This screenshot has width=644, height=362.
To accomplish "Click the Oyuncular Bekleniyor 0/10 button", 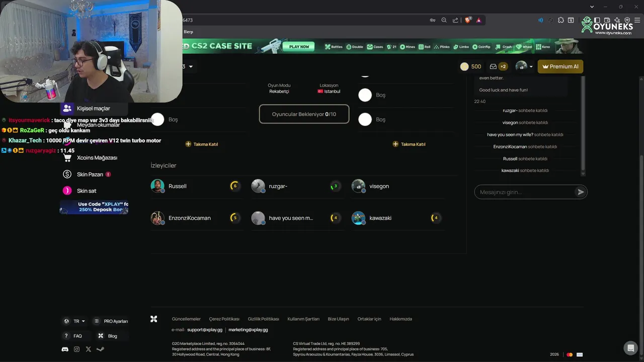I will [304, 114].
